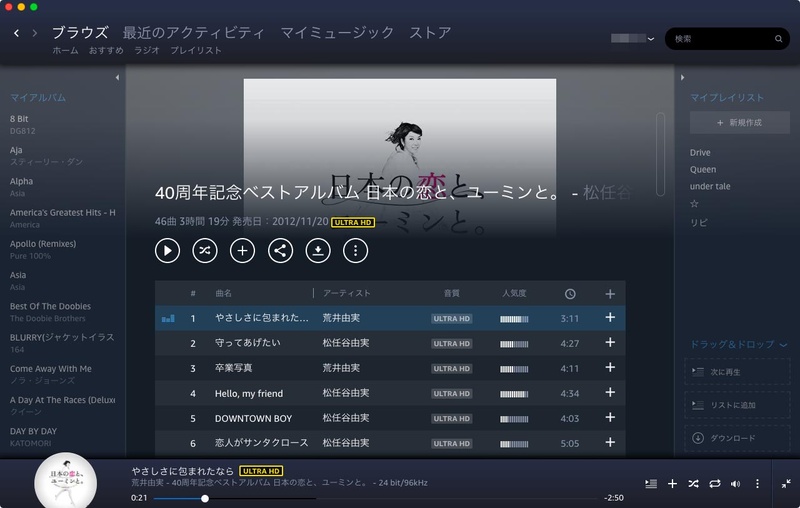800x508 pixels.
Task: Click the ダウンロード drop target
Action: [x=737, y=438]
